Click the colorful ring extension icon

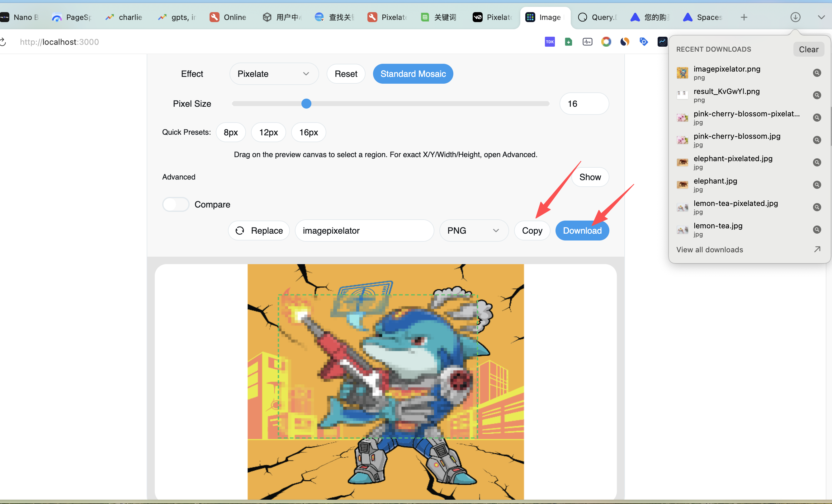tap(606, 42)
